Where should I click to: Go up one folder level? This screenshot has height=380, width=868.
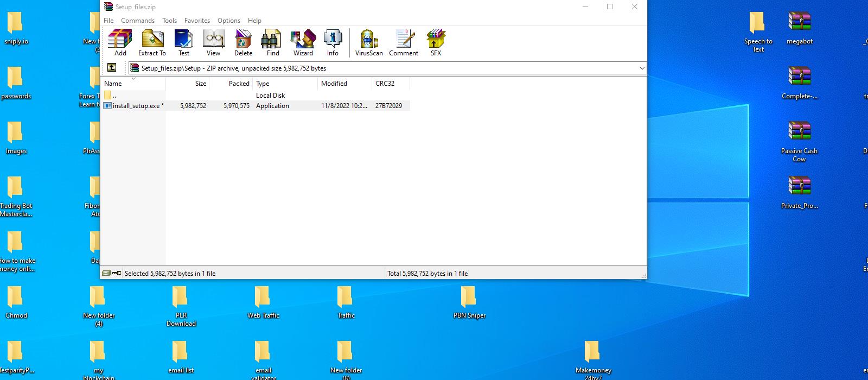pyautogui.click(x=112, y=68)
